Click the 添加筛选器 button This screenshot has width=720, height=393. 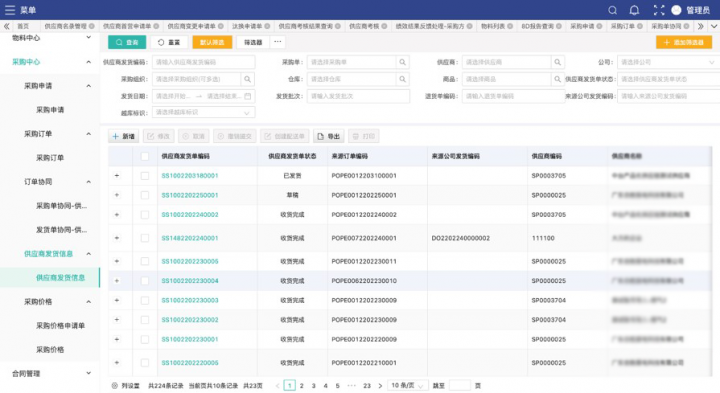pyautogui.click(x=684, y=42)
